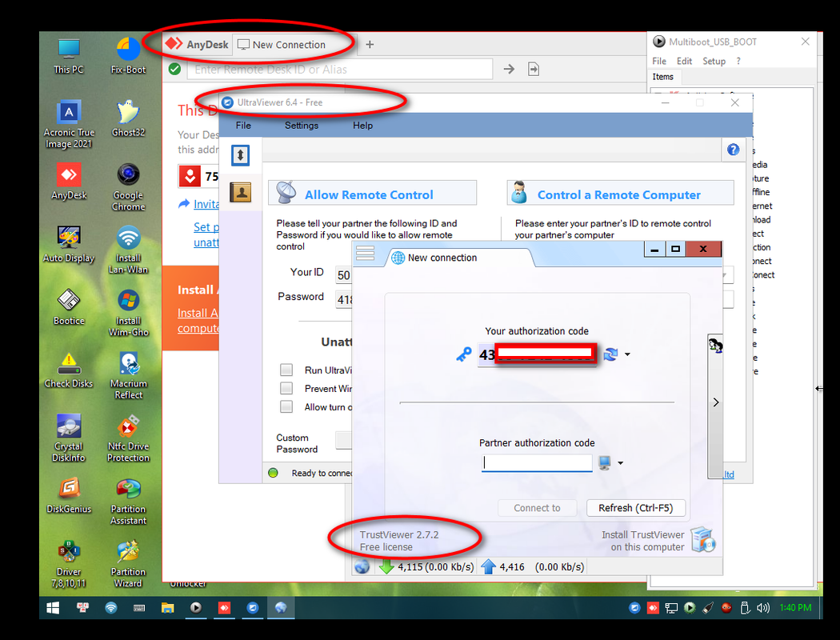Image resolution: width=840 pixels, height=640 pixels.
Task: Open the This PC desktop icon
Action: [69, 56]
